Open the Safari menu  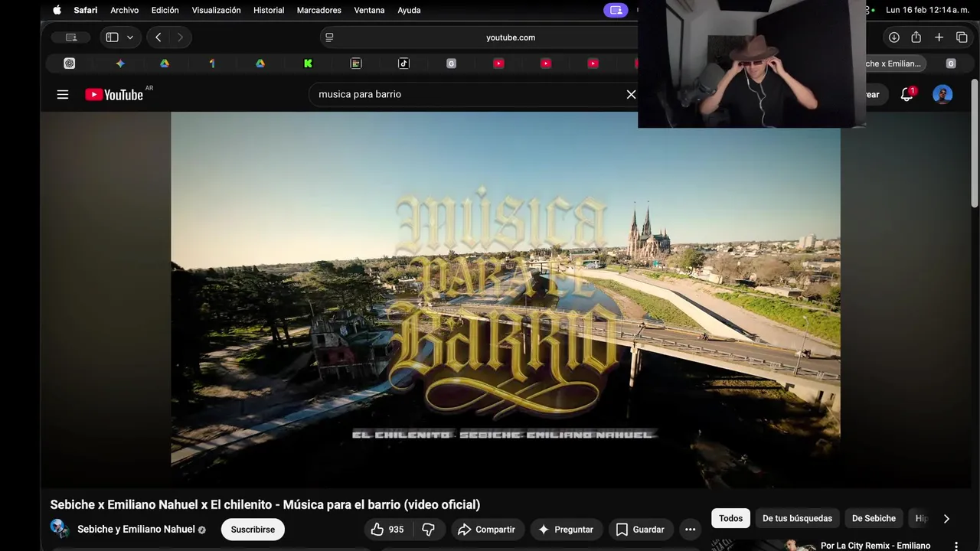pyautogui.click(x=85, y=10)
